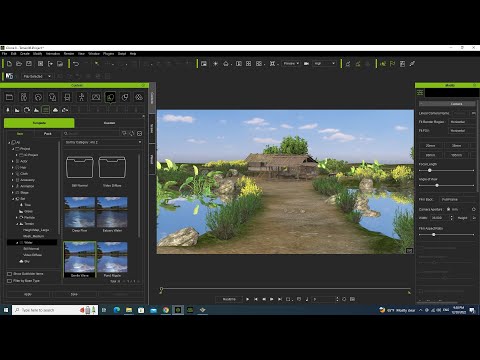Switch to the Custom content tab
The image size is (480, 360).
(109, 123)
